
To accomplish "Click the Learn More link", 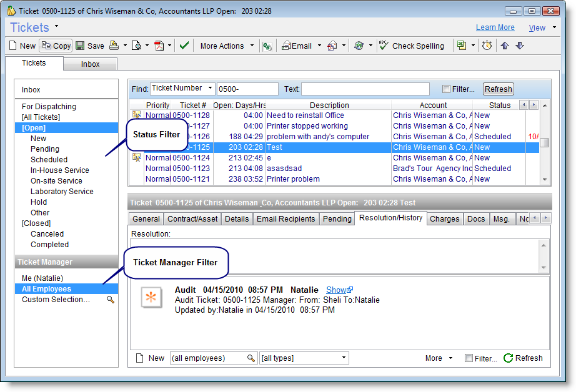I will [x=495, y=27].
